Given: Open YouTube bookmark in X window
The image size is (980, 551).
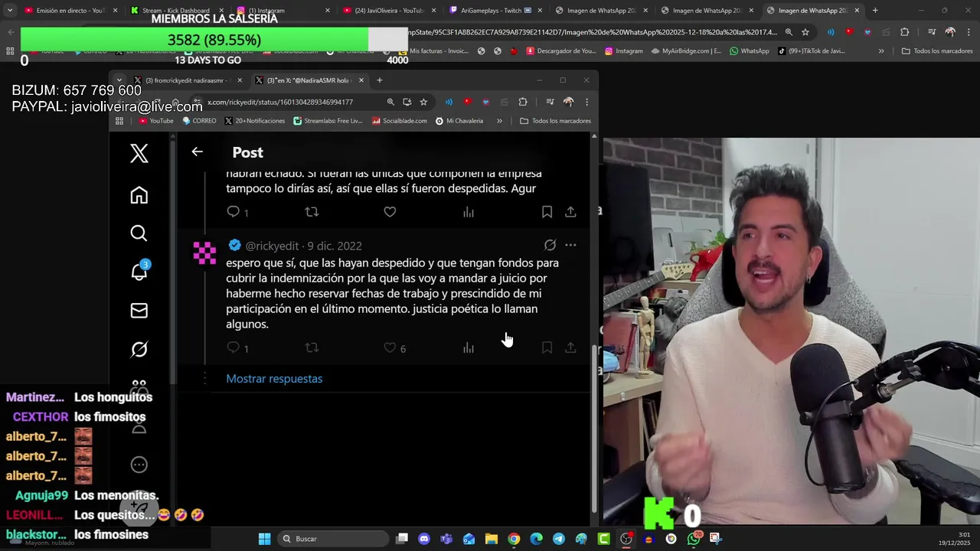Looking at the screenshot, I should pos(156,121).
